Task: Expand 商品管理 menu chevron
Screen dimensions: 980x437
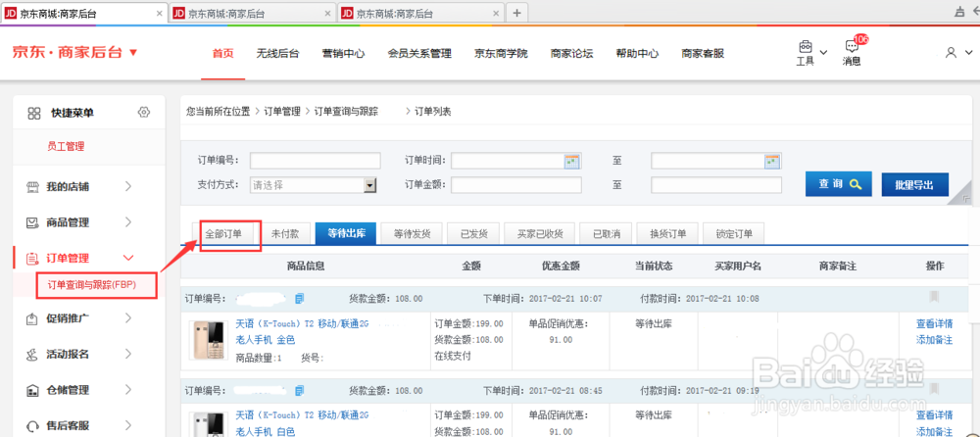Action: 128,222
